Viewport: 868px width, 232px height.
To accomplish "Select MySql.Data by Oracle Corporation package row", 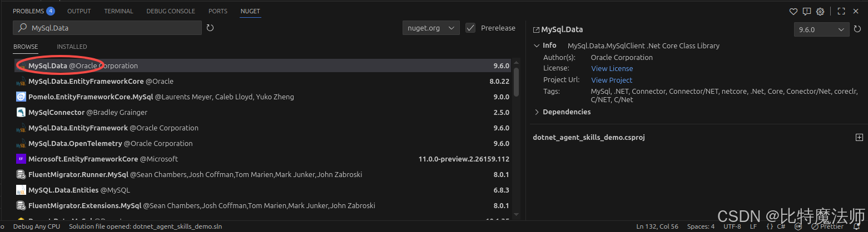I will point(263,65).
